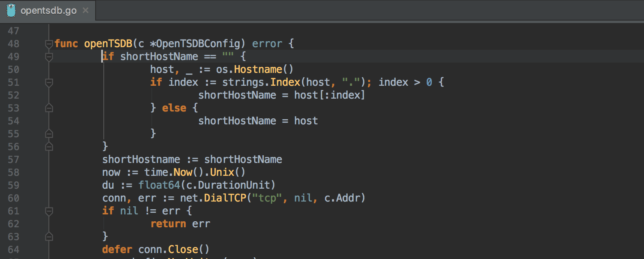Image resolution: width=644 pixels, height=259 pixels.
Task: Collapse the strings.Index if block on line 51
Action: coord(49,82)
